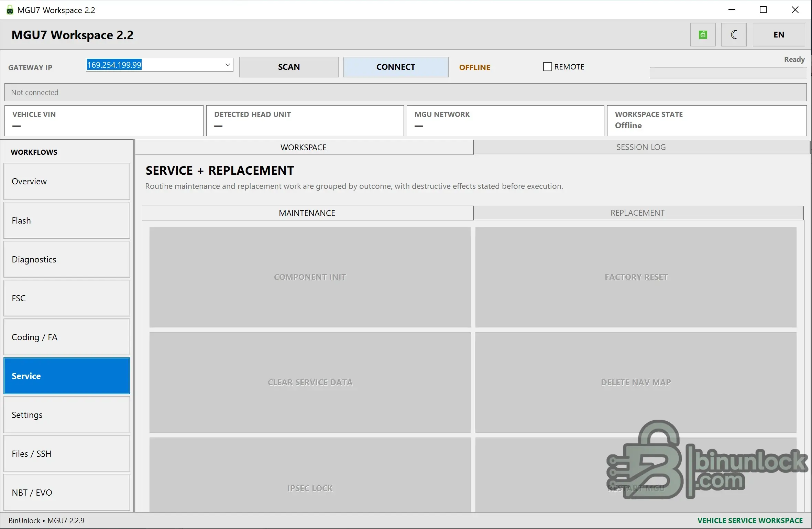Click the WORKSPACE STATE info card
Image resolution: width=812 pixels, height=529 pixels.
pyautogui.click(x=707, y=121)
